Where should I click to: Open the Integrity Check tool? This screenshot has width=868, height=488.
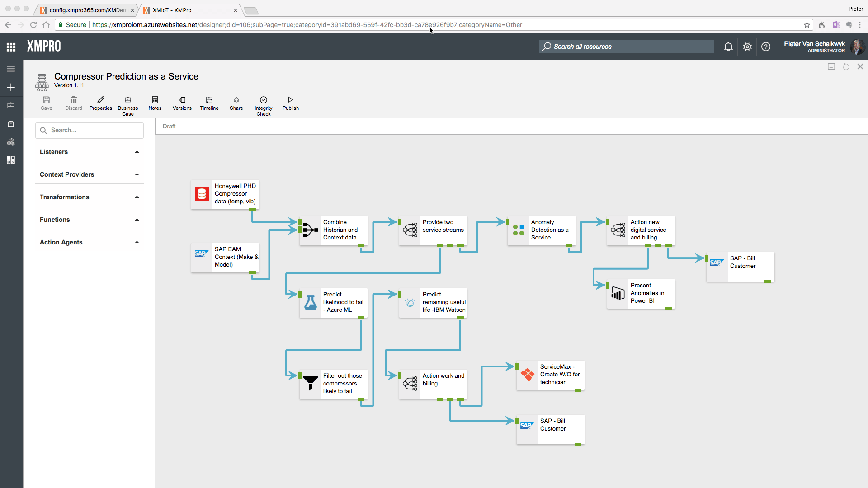264,104
